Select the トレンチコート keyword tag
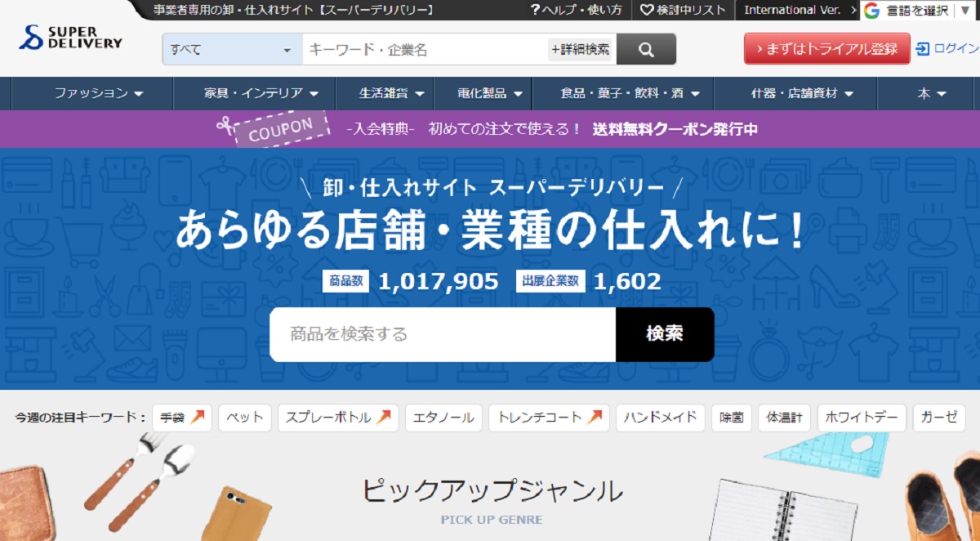The image size is (980, 541). point(550,418)
